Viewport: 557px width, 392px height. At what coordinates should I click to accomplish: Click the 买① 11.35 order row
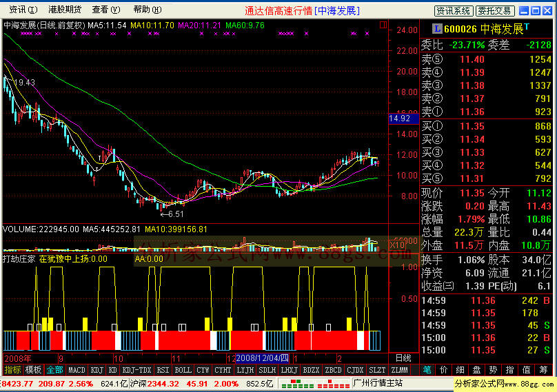tap(486, 126)
